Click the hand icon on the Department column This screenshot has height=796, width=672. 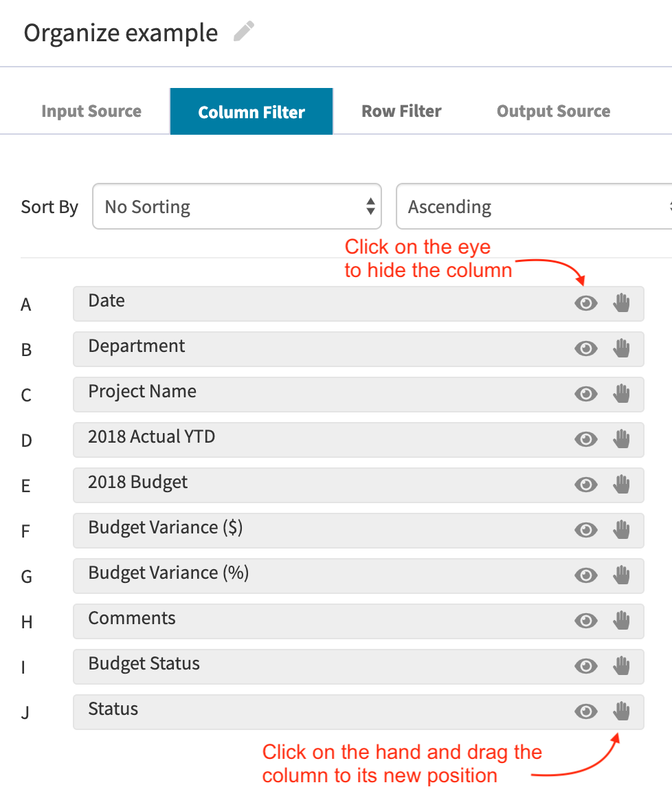point(621,348)
